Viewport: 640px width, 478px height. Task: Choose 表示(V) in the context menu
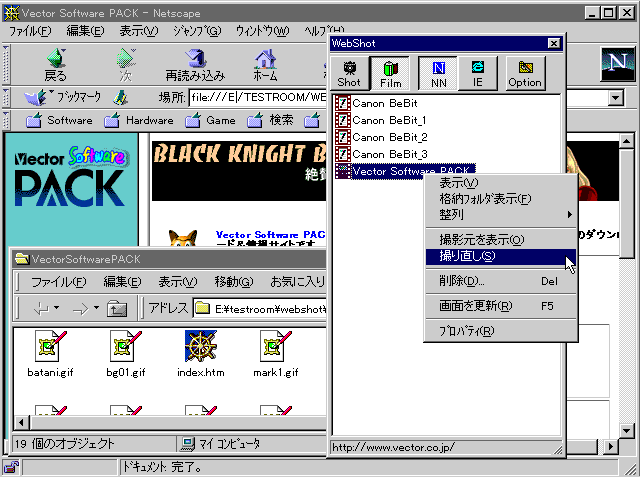click(500, 183)
